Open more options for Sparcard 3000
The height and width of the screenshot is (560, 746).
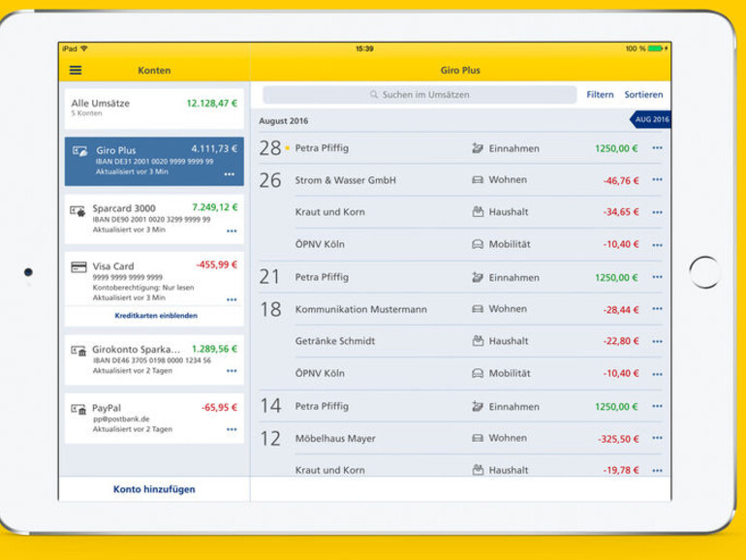pos(232,232)
